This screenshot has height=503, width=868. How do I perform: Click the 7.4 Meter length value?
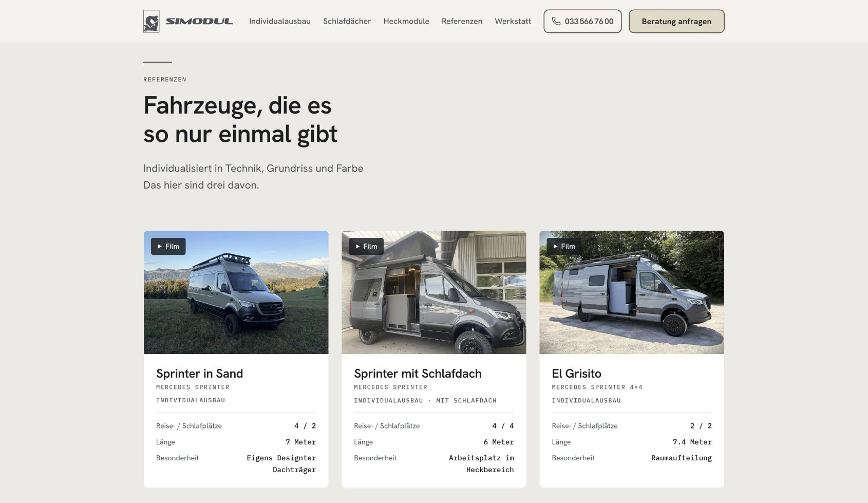[692, 442]
